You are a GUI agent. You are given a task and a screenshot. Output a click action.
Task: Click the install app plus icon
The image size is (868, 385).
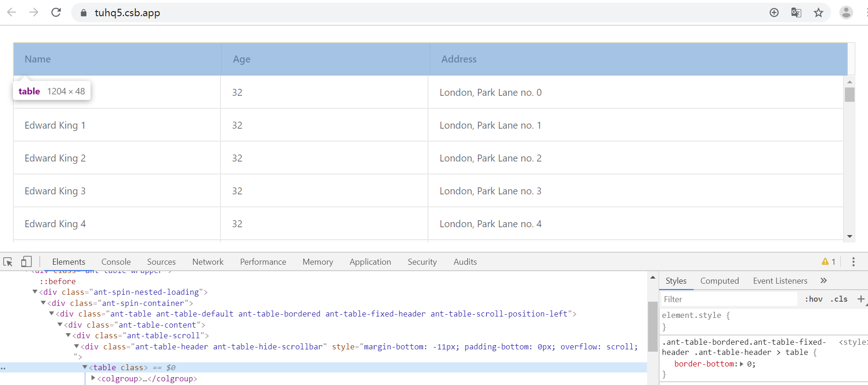(x=774, y=12)
